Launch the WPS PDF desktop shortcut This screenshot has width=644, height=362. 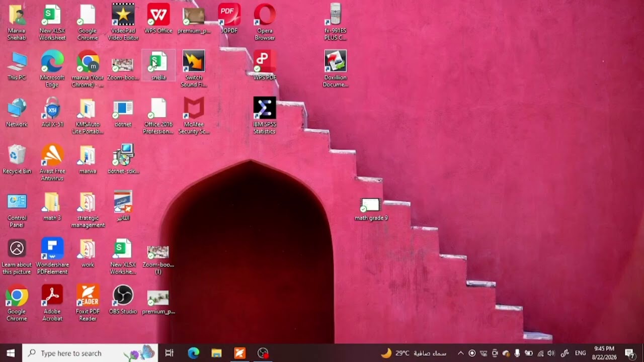pyautogui.click(x=265, y=66)
